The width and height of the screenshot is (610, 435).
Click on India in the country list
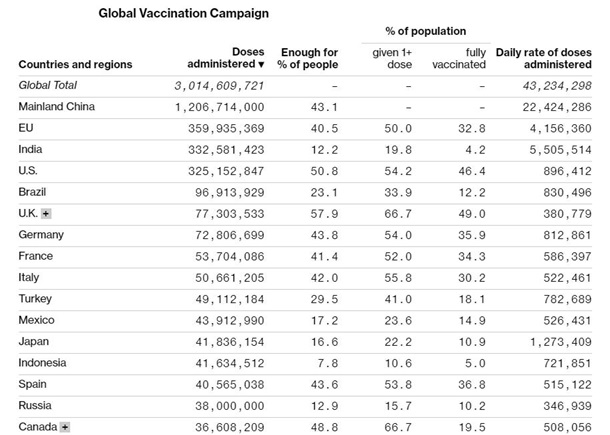(x=32, y=150)
